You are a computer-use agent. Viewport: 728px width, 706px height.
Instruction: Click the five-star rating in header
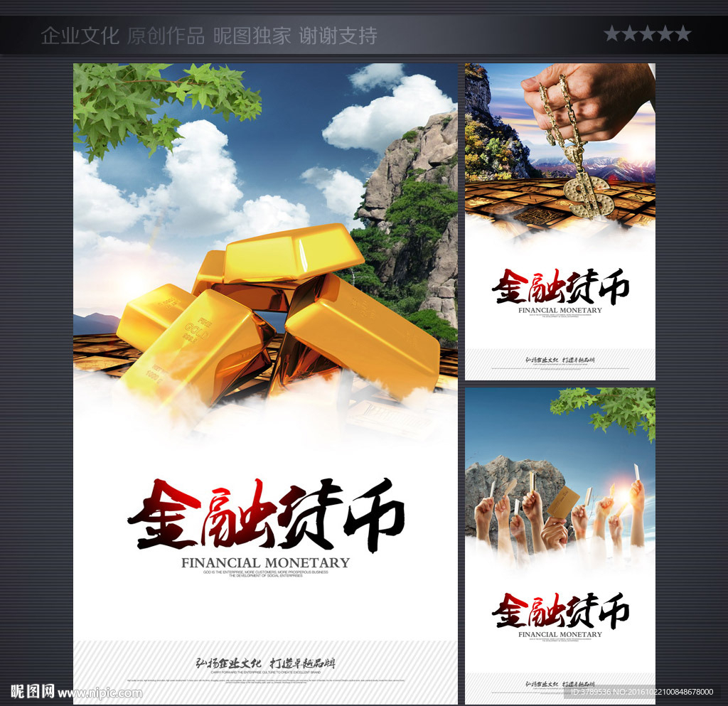(x=647, y=34)
